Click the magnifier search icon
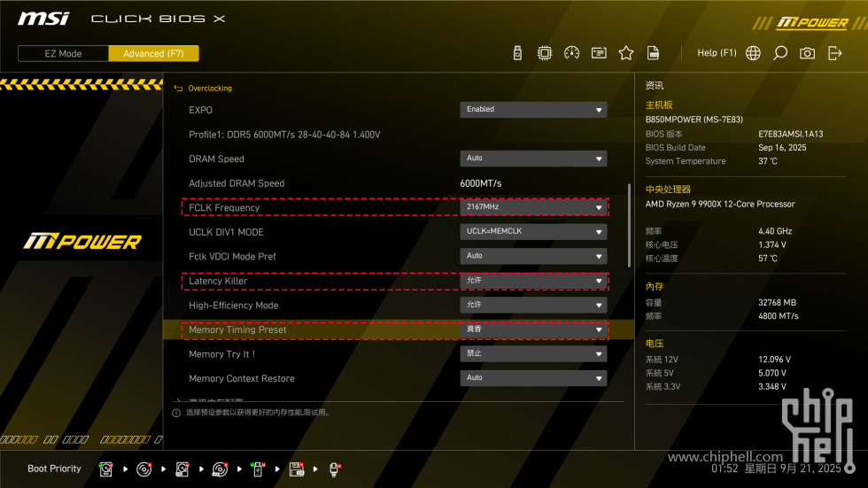This screenshot has width=868, height=488. pyautogui.click(x=779, y=53)
